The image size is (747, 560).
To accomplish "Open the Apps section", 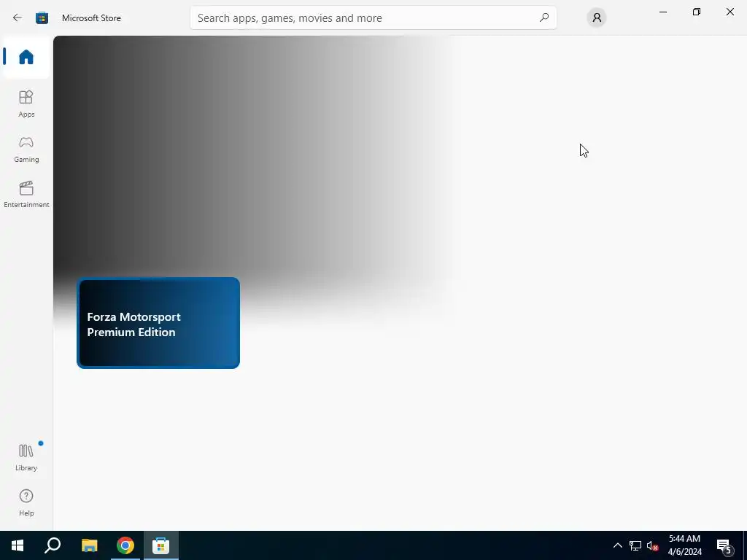I will point(26,104).
